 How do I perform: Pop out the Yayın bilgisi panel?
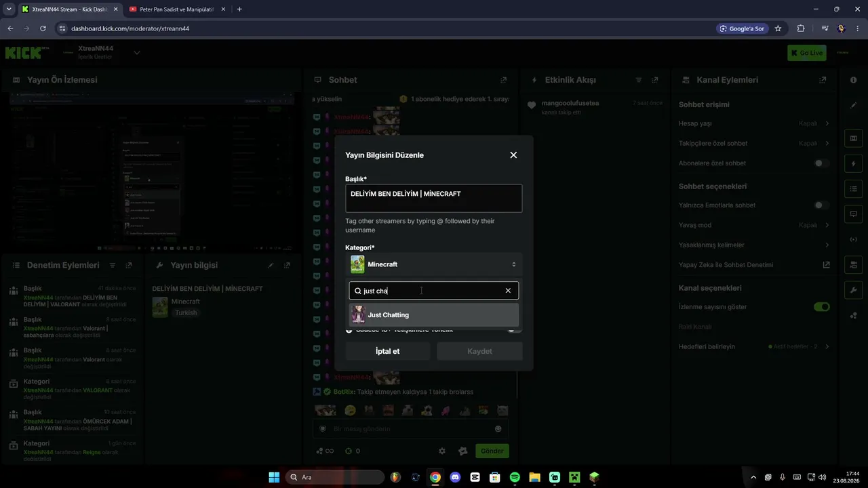coord(287,265)
